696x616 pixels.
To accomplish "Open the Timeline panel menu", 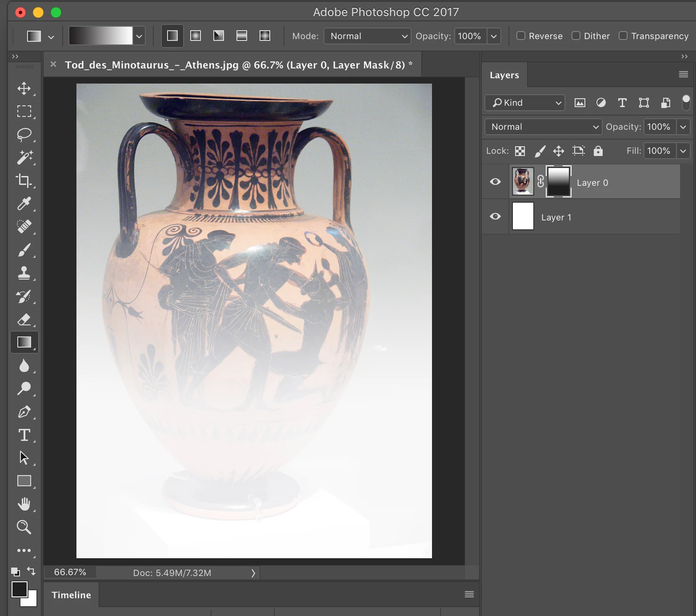I will [x=469, y=594].
